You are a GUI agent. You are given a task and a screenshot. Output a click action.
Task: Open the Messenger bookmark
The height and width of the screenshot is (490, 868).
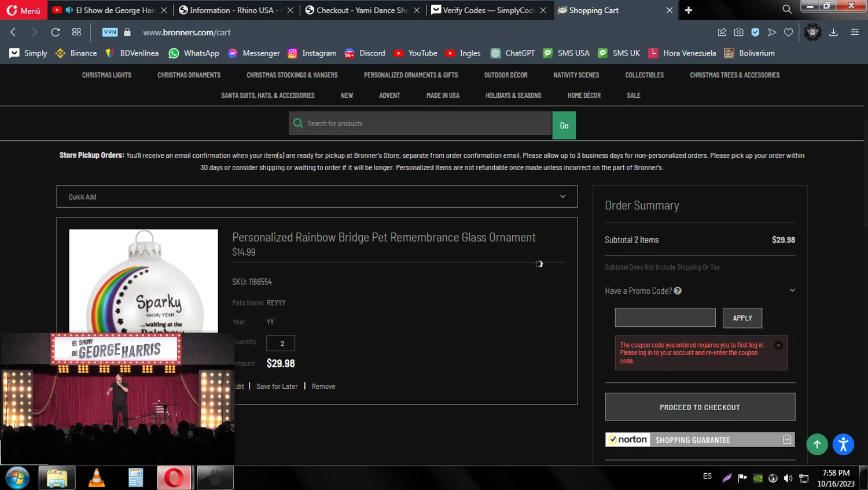pyautogui.click(x=253, y=53)
